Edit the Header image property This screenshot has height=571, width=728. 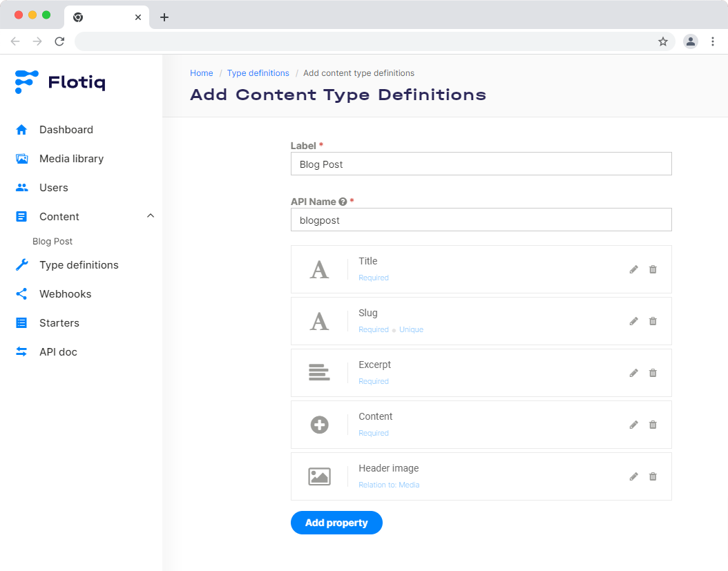(x=634, y=476)
